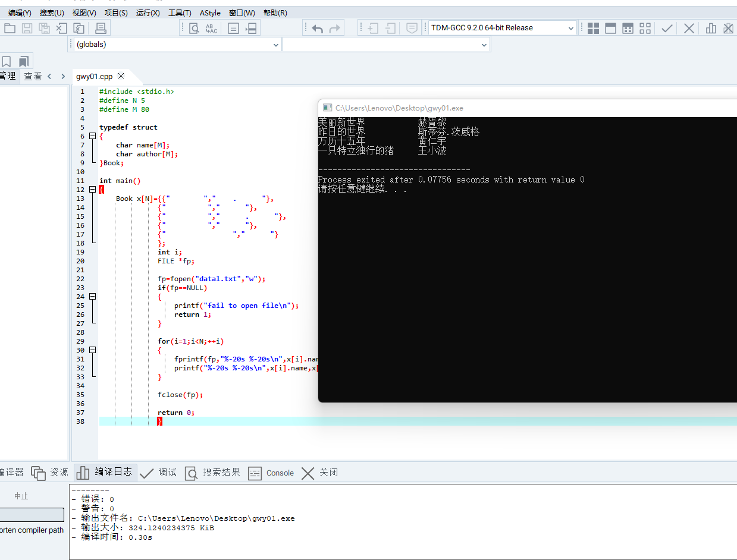Click the Run window icon
737x560 pixels.
tap(610, 28)
